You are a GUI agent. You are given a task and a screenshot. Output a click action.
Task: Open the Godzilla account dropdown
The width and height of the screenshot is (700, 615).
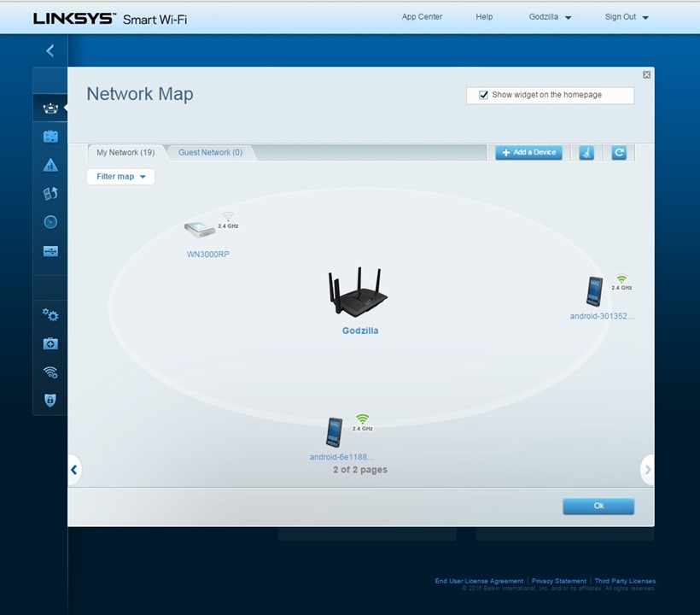coord(550,17)
